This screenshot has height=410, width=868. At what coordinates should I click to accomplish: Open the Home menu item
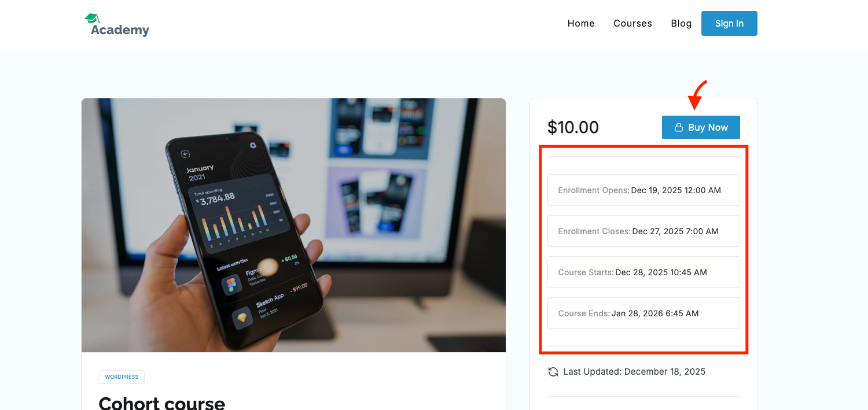(581, 23)
